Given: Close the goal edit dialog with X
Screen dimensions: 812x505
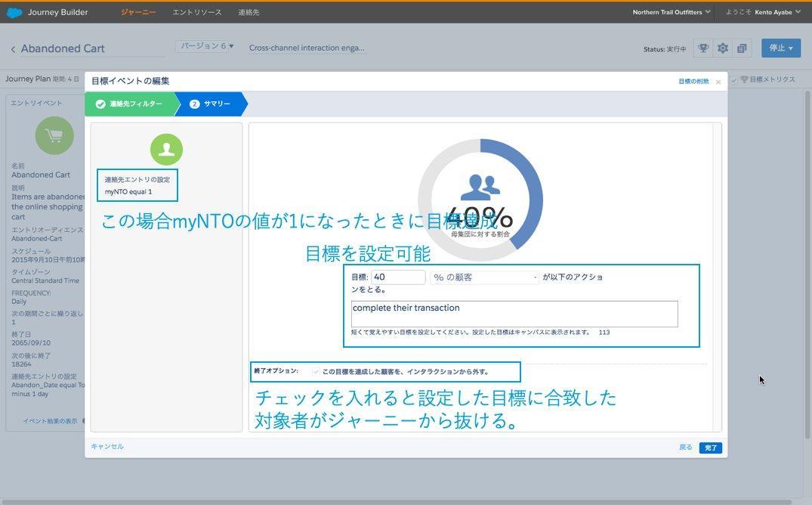Looking at the screenshot, I should tap(718, 82).
